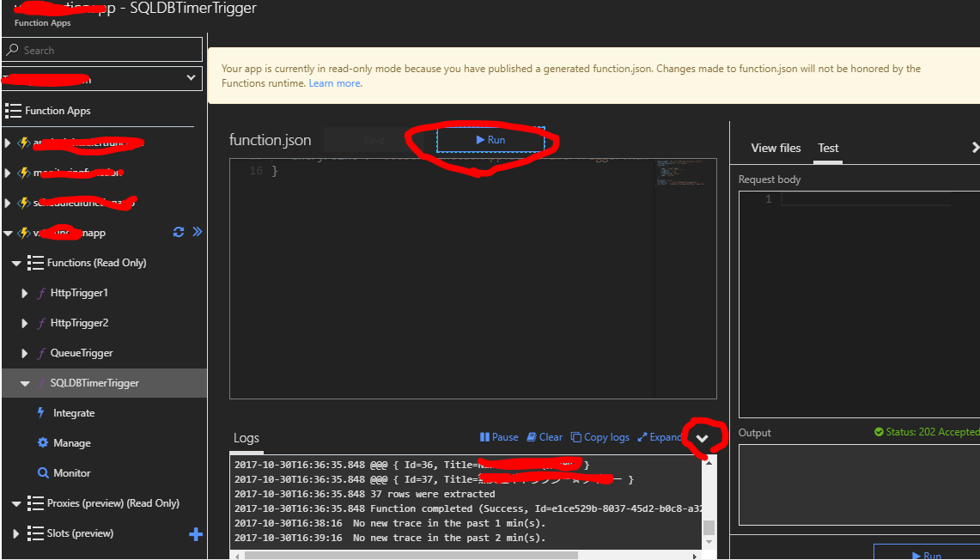Click into the sidebar Search field

click(102, 49)
